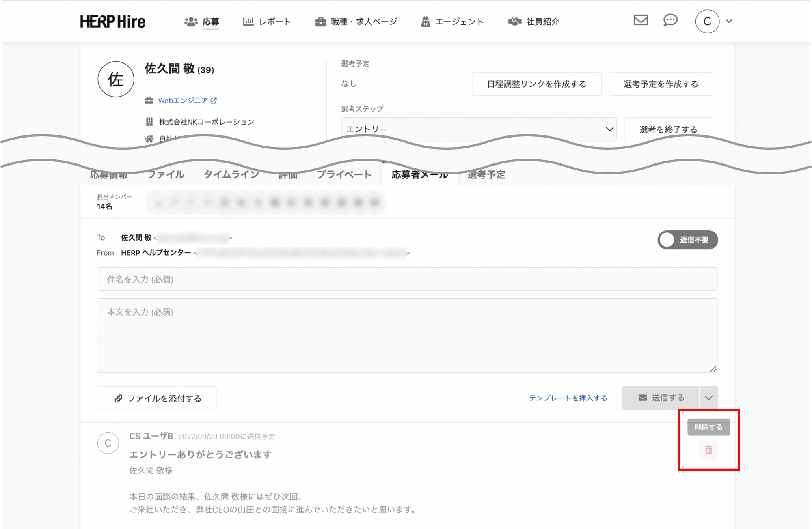Open the 選考ステップ エントリー dropdown
This screenshot has height=529, width=812.
coord(479,129)
